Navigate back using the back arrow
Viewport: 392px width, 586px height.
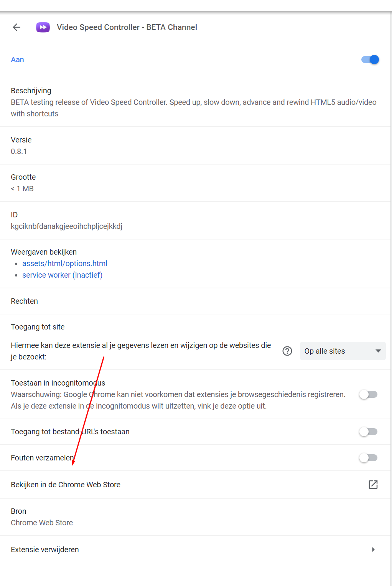[x=16, y=27]
